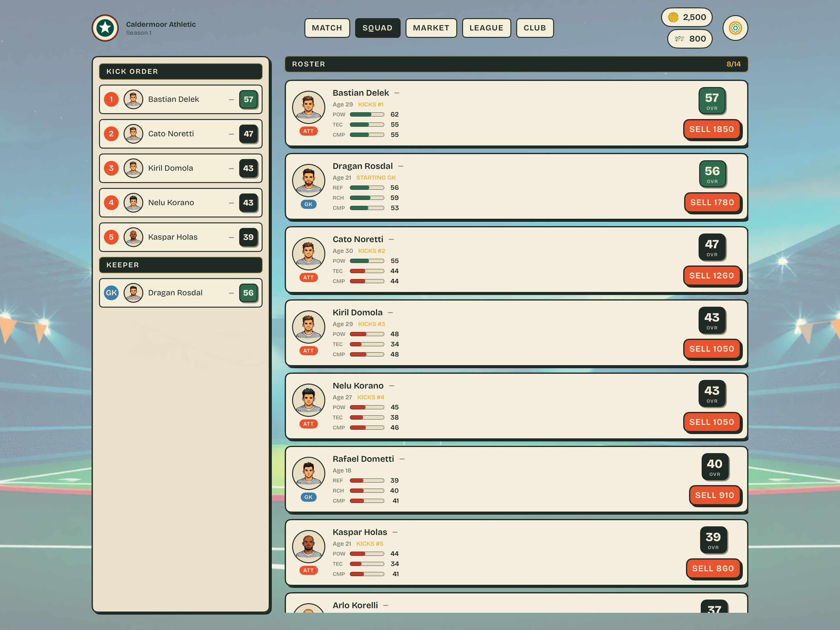The height and width of the screenshot is (630, 840).
Task: Sell Cato Noretti for 1260
Action: click(712, 276)
